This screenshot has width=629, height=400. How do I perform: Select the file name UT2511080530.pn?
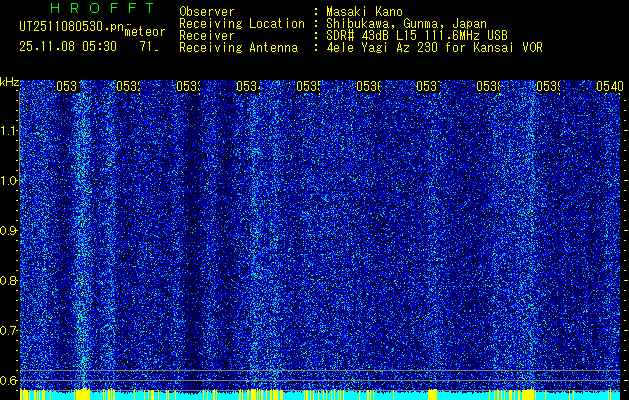71,26
